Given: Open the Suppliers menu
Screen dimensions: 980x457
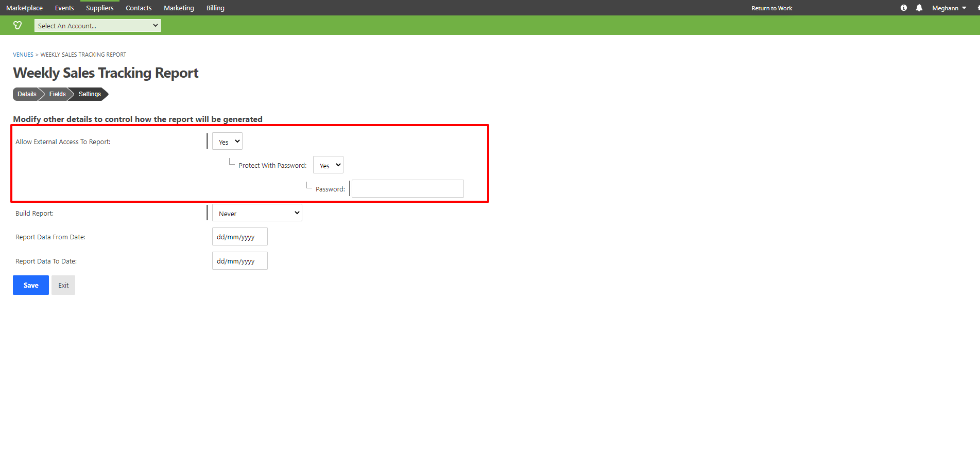Looking at the screenshot, I should pyautogui.click(x=100, y=8).
